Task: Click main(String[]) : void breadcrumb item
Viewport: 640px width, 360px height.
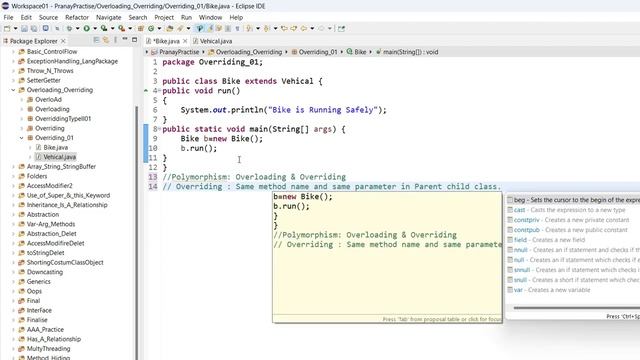Action: tap(410, 52)
